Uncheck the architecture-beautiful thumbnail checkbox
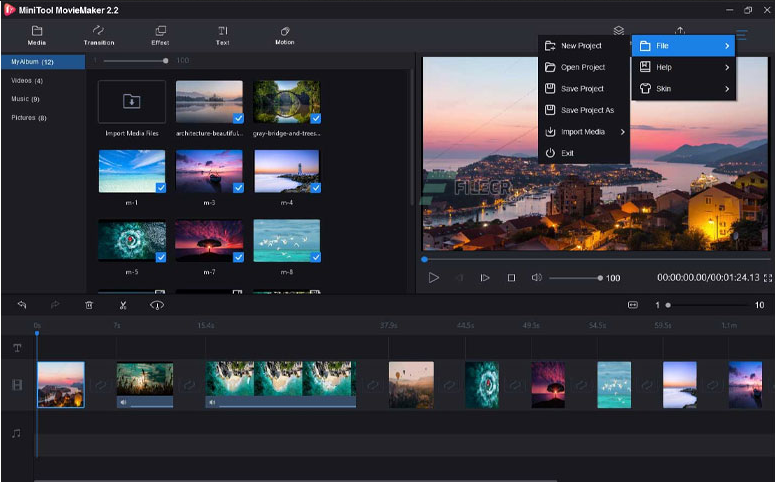Viewport: 775px width, 482px height. coord(238,118)
